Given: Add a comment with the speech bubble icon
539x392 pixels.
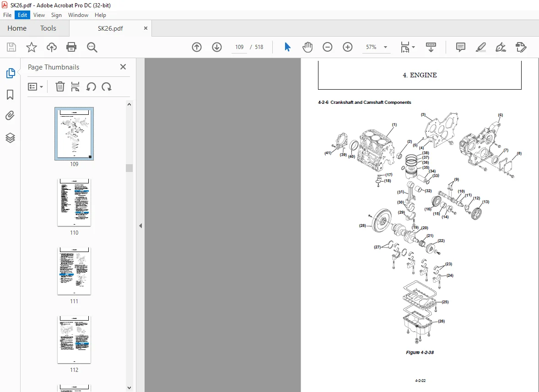Looking at the screenshot, I should [461, 47].
